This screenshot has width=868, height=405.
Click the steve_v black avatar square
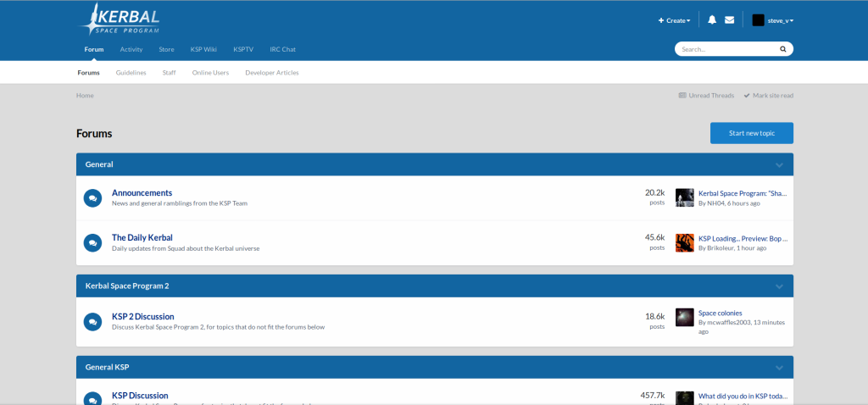[758, 20]
